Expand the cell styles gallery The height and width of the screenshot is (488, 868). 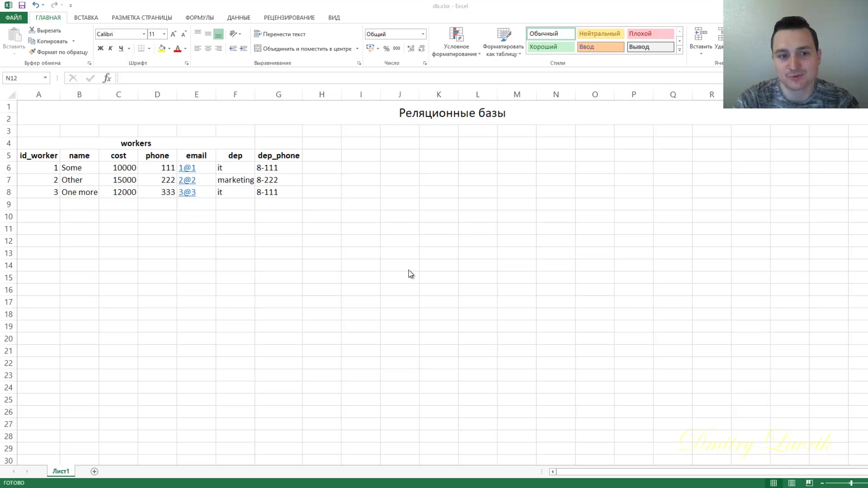pos(679,50)
